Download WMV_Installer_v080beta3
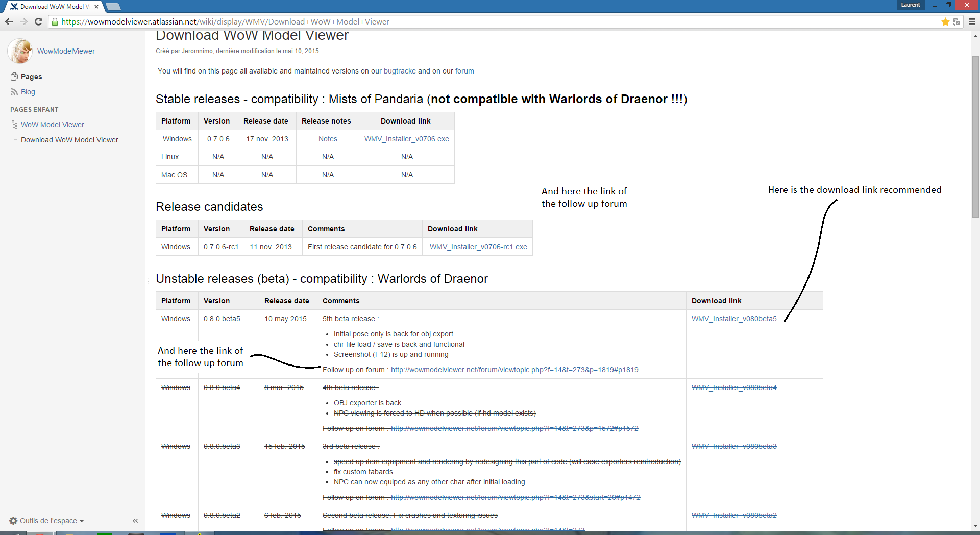This screenshot has height=535, width=980. pos(734,446)
